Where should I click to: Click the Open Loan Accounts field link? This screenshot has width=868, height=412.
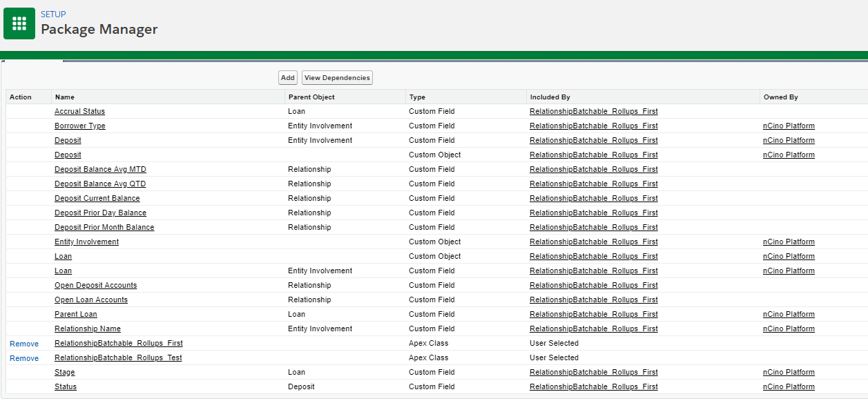coord(91,300)
